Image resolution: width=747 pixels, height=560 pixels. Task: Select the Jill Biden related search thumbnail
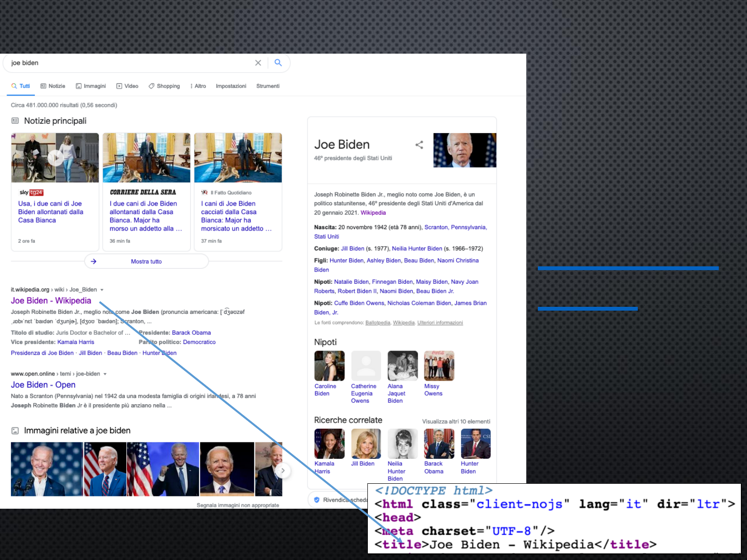366,443
